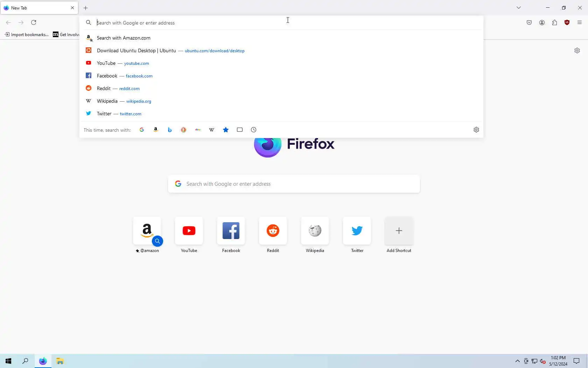Open the taskbar clock and date
The image size is (588, 368).
(x=558, y=361)
